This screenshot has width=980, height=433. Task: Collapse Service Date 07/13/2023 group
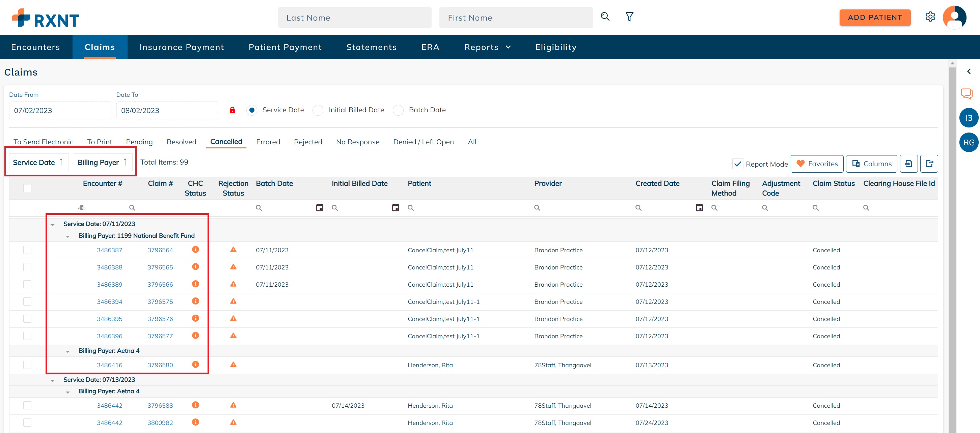coord(53,380)
